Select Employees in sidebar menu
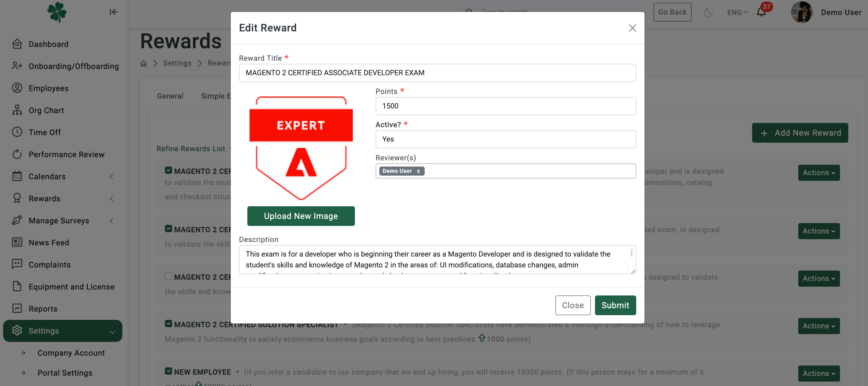The image size is (868, 386). [x=48, y=88]
